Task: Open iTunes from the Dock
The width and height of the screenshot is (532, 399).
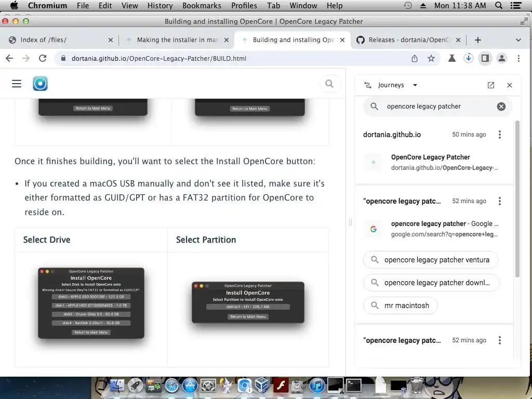Action: coord(317,386)
